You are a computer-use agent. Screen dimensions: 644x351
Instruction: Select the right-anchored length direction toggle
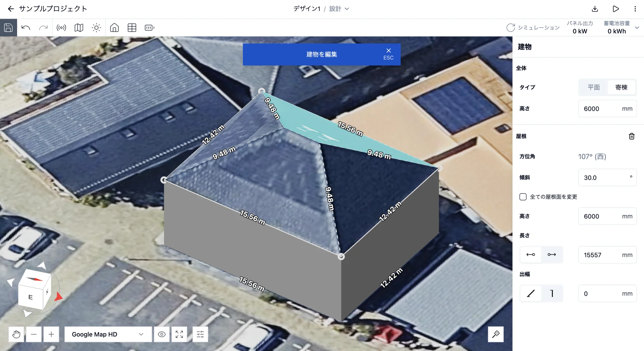click(552, 255)
